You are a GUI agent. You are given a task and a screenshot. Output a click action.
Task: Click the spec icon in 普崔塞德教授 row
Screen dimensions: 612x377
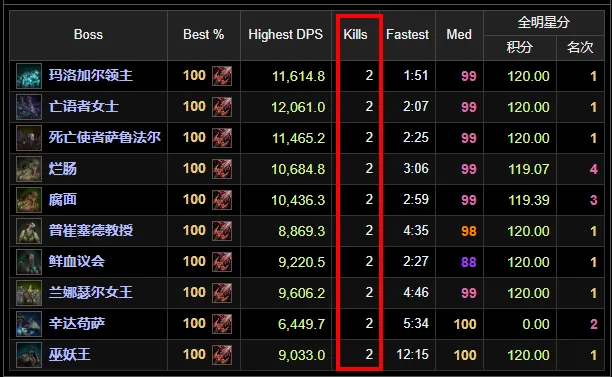(x=222, y=231)
